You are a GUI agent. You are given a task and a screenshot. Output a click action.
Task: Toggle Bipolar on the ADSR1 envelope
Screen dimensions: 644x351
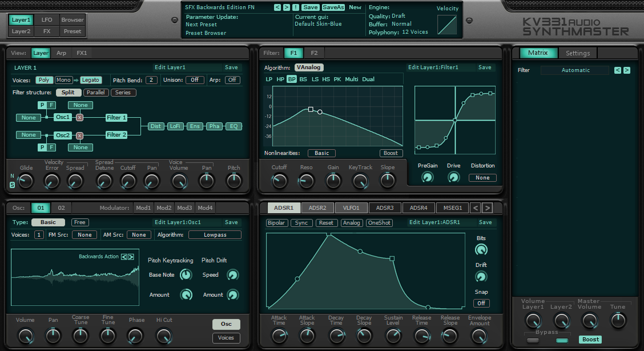276,223
